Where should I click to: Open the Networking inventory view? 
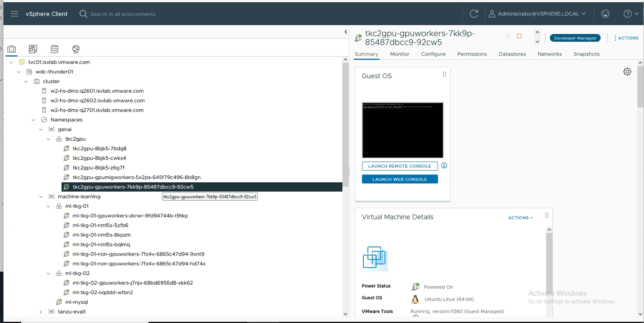tap(76, 49)
